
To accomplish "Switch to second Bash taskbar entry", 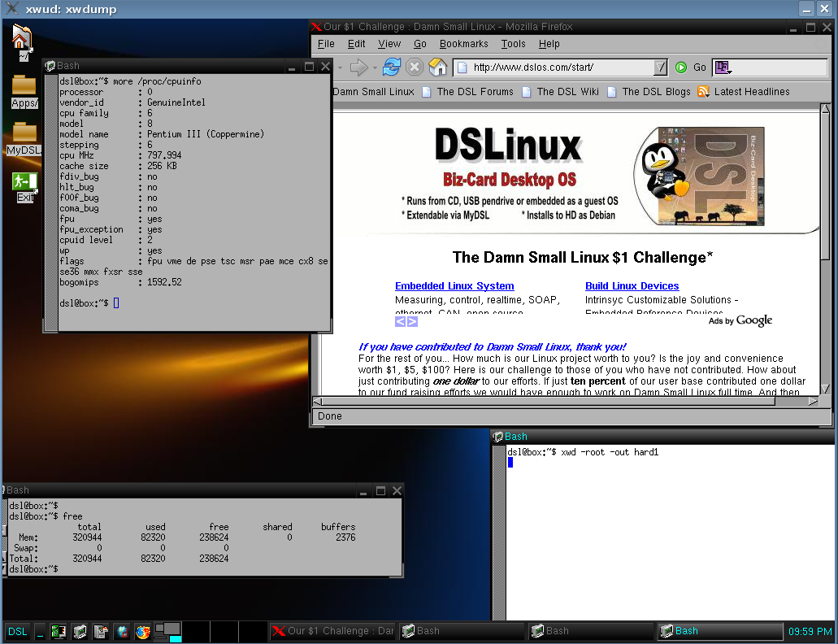I will coord(591,631).
